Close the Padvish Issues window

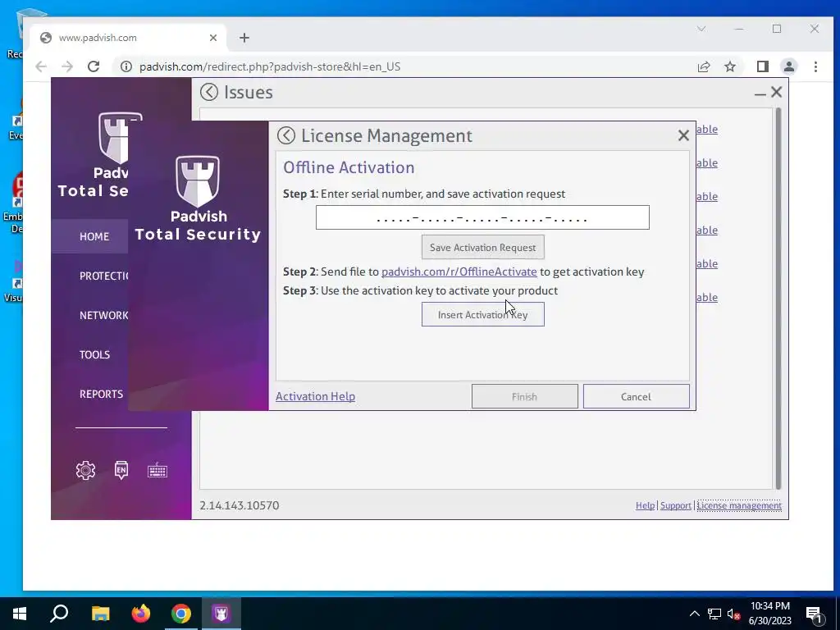[776, 92]
